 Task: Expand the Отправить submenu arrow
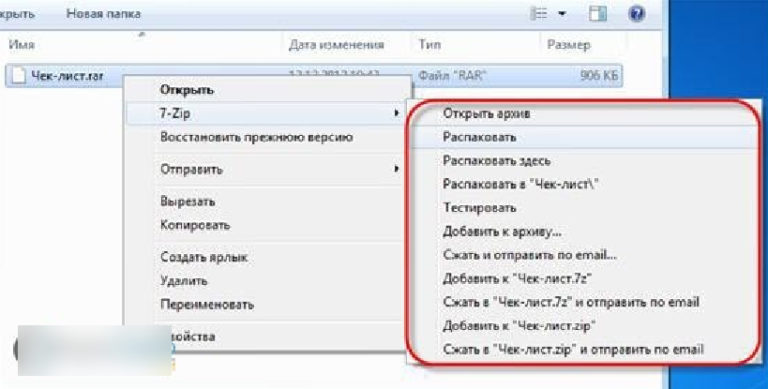point(396,169)
